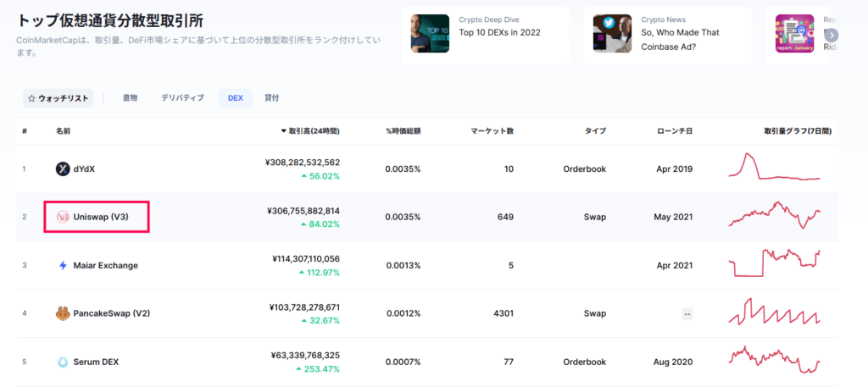This screenshot has height=387, width=868.
Task: Click Uniswap volume ¥306,755,882,814
Action: click(x=303, y=211)
